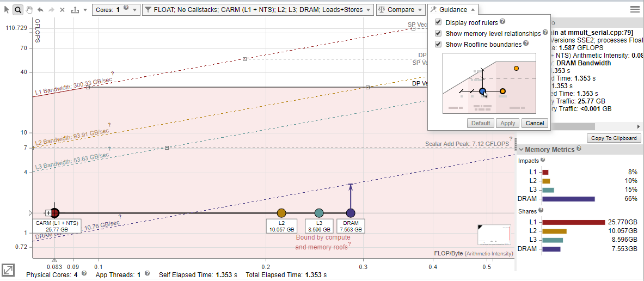Viewport: 644px width, 281px height.
Task: Collapse the Guidance dropdown
Action: tap(452, 9)
